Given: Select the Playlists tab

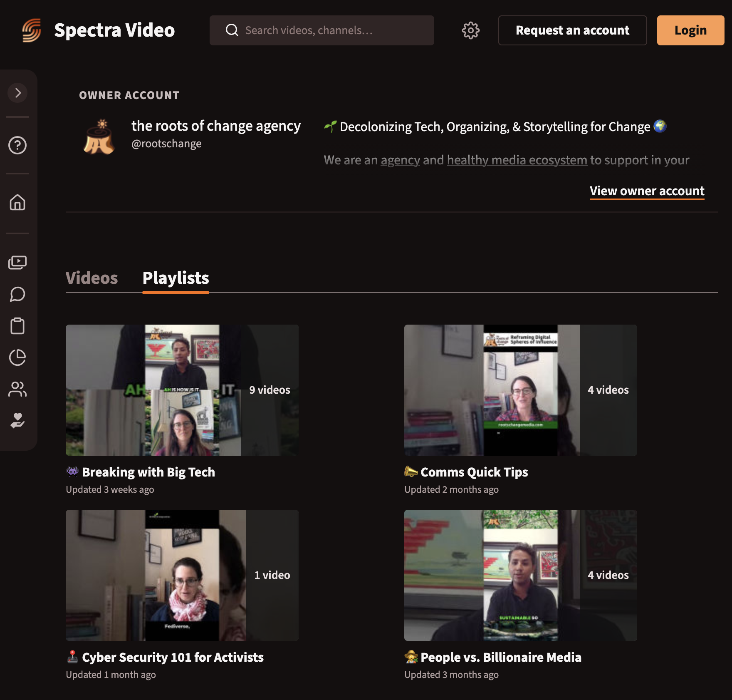Looking at the screenshot, I should tap(176, 278).
